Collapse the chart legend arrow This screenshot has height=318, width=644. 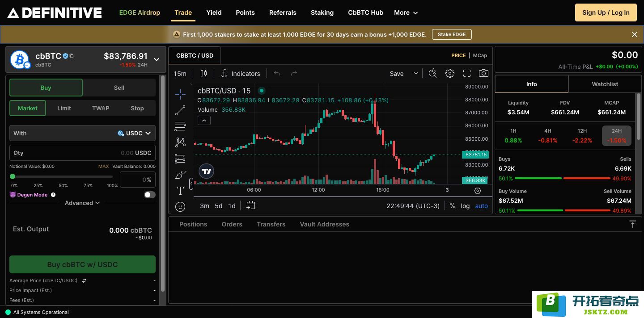203,120
